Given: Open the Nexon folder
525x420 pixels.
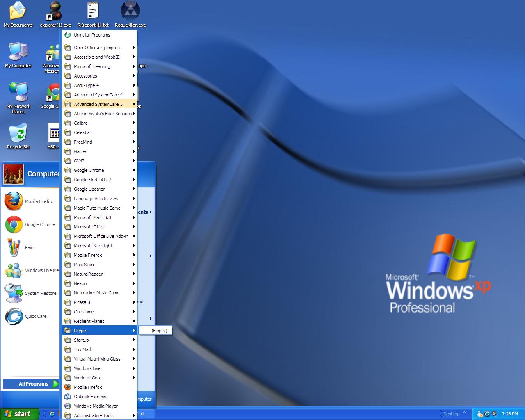Looking at the screenshot, I should [99, 283].
